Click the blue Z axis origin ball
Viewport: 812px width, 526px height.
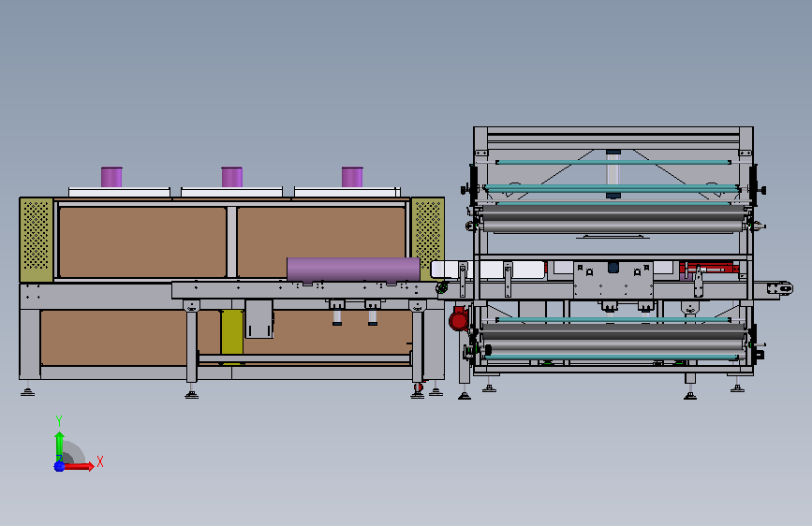pyautogui.click(x=60, y=466)
